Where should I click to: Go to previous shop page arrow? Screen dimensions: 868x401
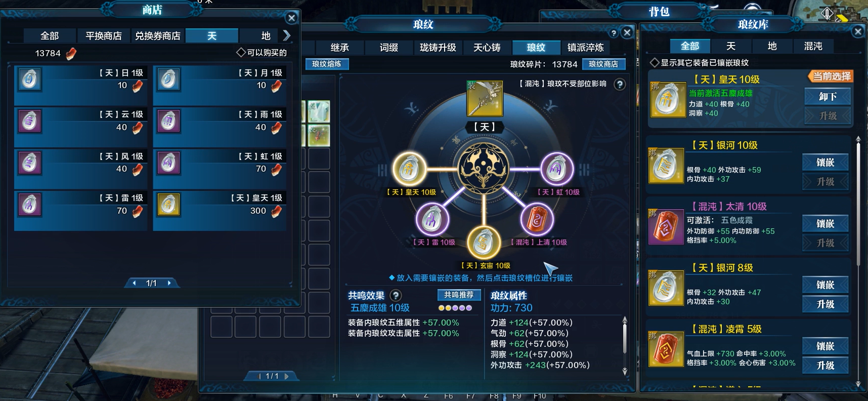pos(134,283)
